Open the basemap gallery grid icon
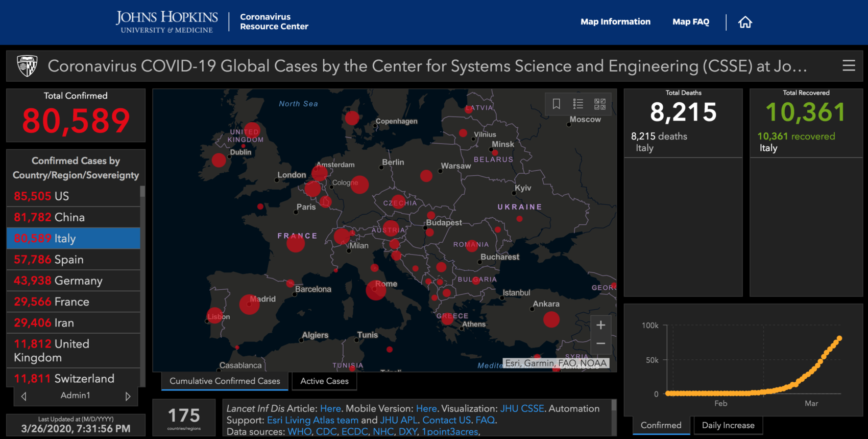 click(x=600, y=104)
